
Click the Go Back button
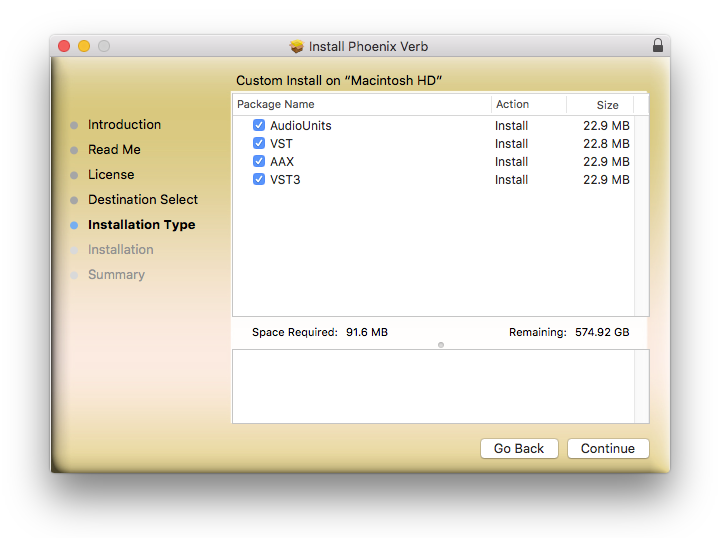[519, 449]
